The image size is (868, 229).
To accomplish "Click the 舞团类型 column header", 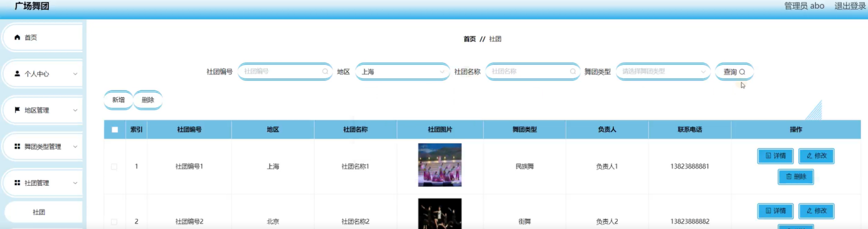I will pos(524,130).
